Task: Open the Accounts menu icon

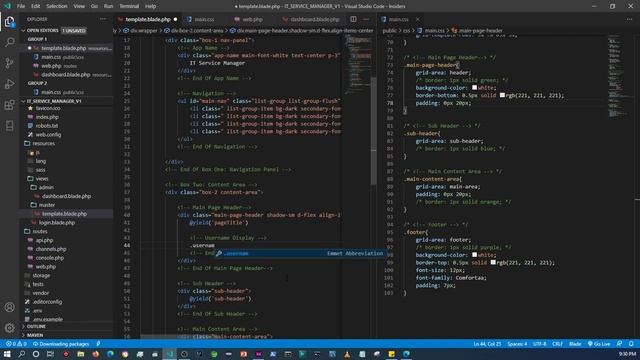Action: [x=9, y=307]
